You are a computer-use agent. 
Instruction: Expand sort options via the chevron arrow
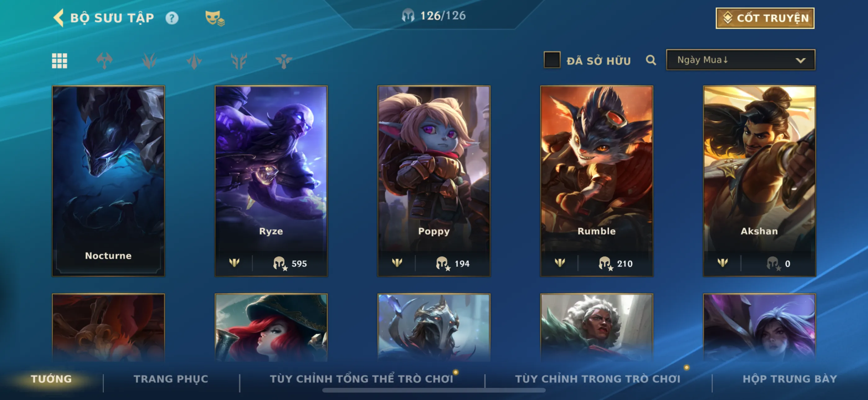click(801, 60)
